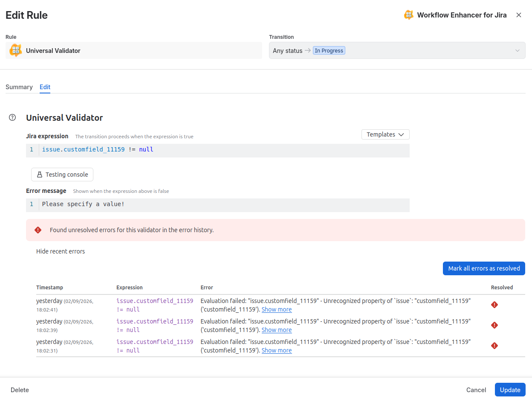Click into the Error message editor

click(x=218, y=204)
